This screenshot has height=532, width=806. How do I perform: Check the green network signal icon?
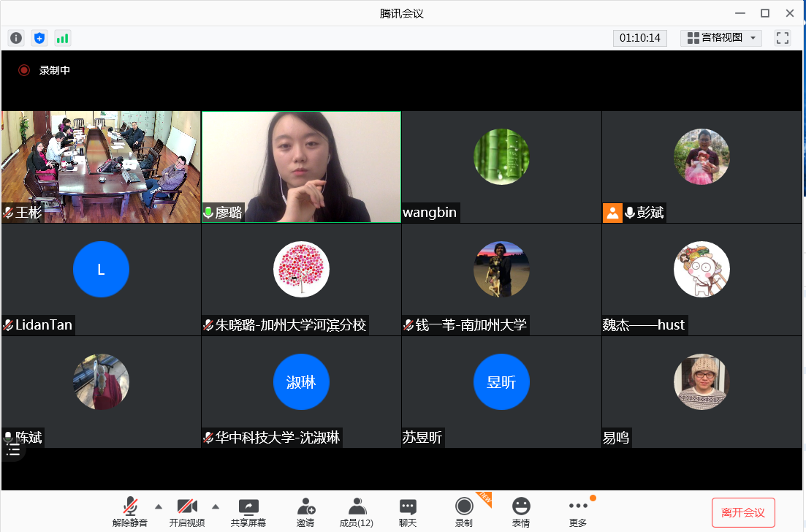[x=62, y=38]
